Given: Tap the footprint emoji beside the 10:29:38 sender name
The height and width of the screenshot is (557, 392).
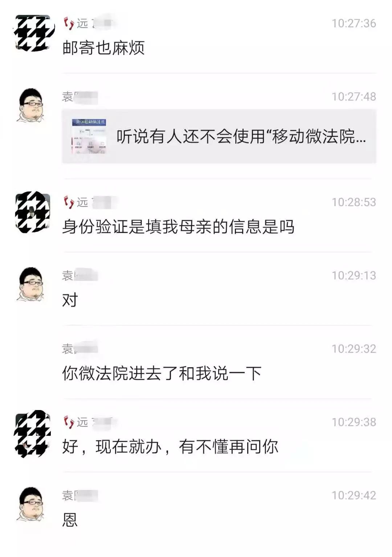Looking at the screenshot, I should (x=69, y=422).
